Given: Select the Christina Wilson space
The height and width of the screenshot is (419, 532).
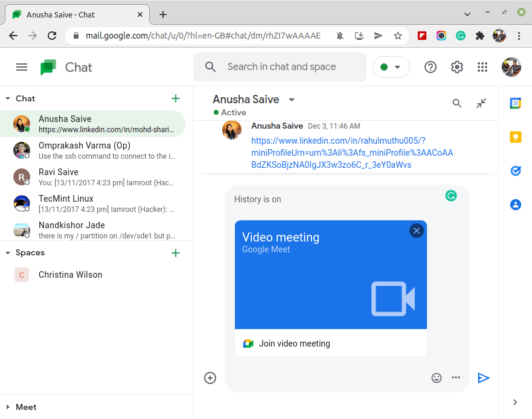Looking at the screenshot, I should 70,275.
